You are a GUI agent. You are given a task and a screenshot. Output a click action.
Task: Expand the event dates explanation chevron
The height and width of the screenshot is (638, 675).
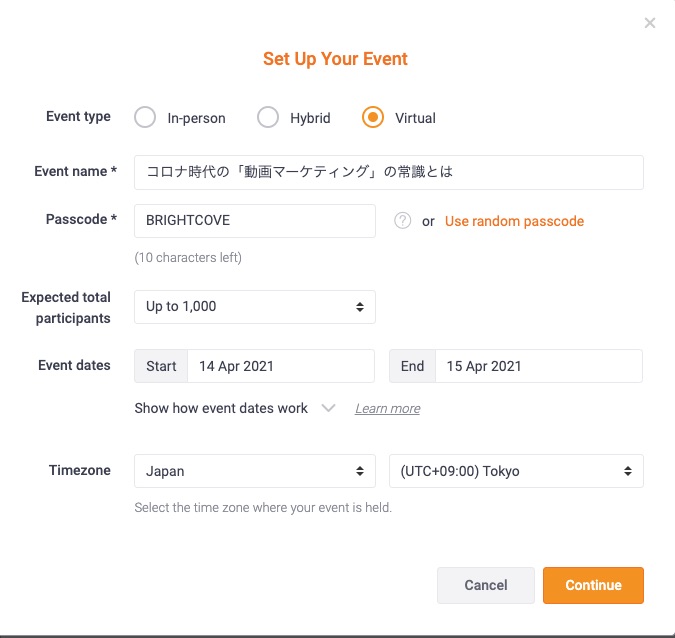point(328,408)
